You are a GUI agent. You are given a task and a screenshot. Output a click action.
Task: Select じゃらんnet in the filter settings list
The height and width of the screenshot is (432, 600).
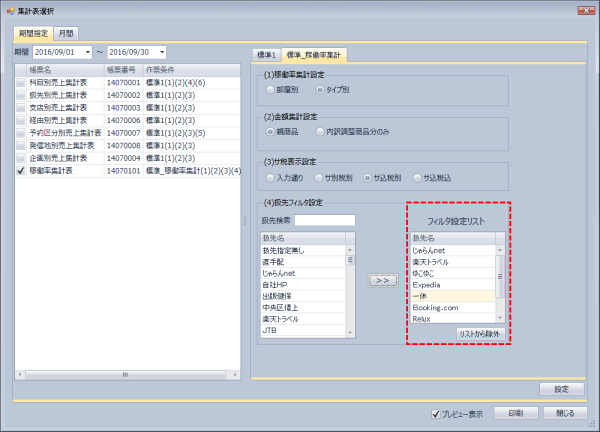(x=453, y=251)
